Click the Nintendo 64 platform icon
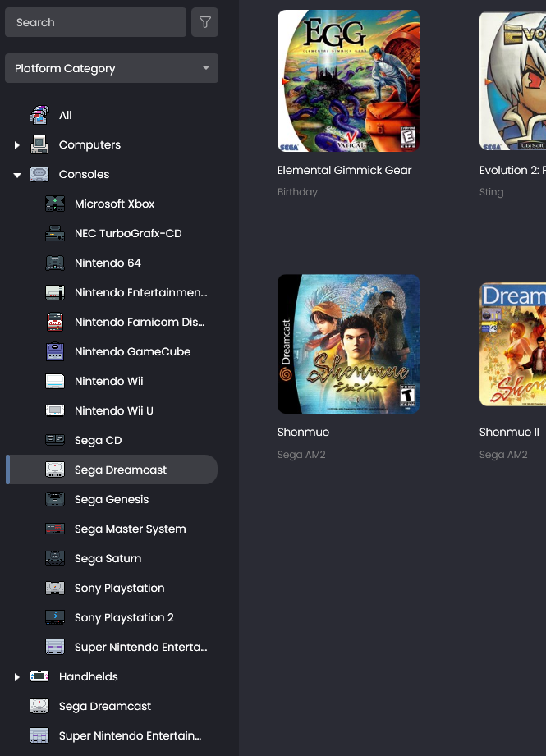This screenshot has width=546, height=756. click(55, 263)
